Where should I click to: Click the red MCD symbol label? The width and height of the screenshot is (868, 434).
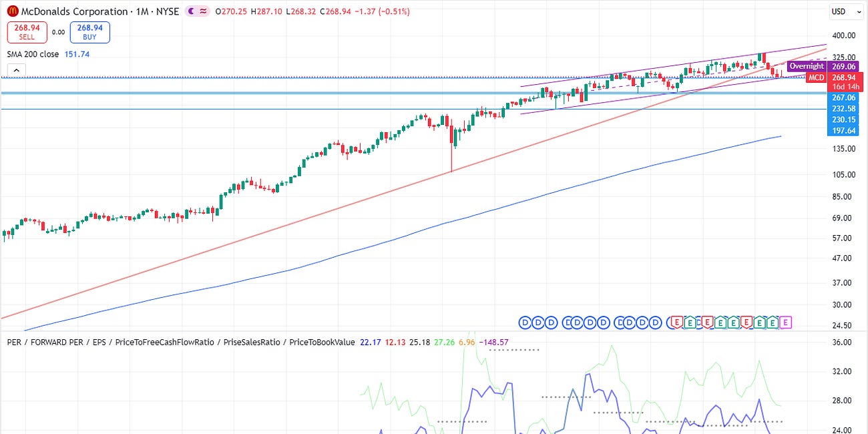click(x=816, y=77)
